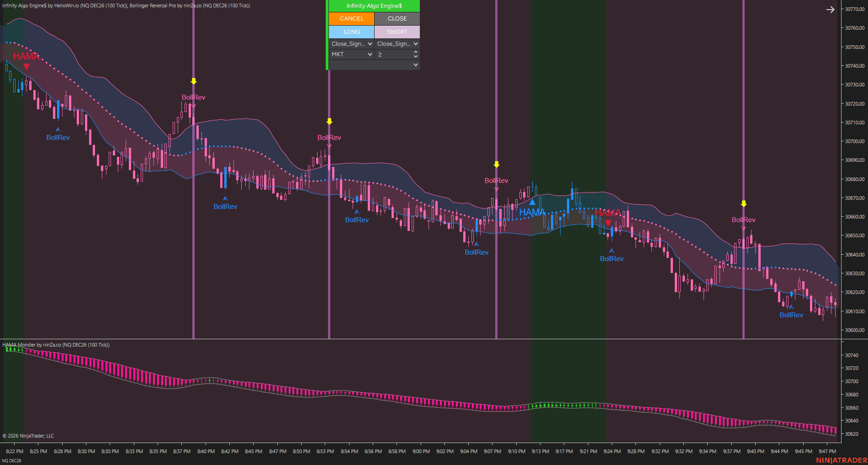Viewport: 868px width, 465px height.
Task: Click the blue BollRev arrow near 9:04 PM
Action: [x=476, y=244]
